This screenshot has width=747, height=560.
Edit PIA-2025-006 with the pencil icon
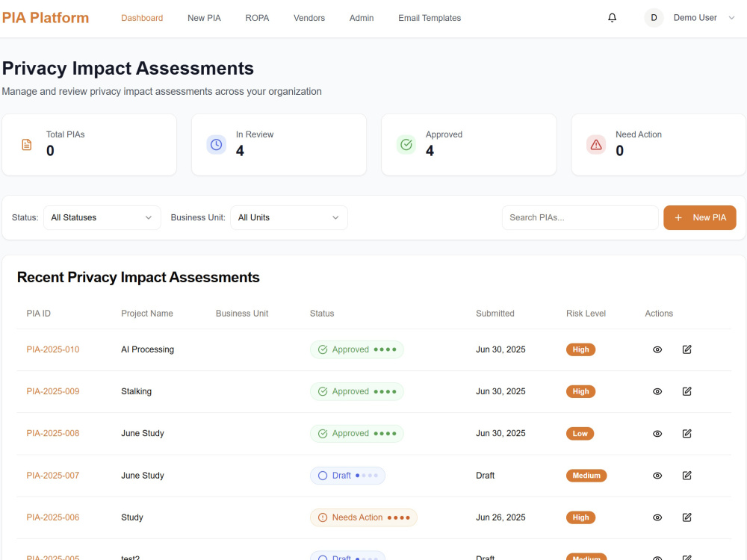686,517
